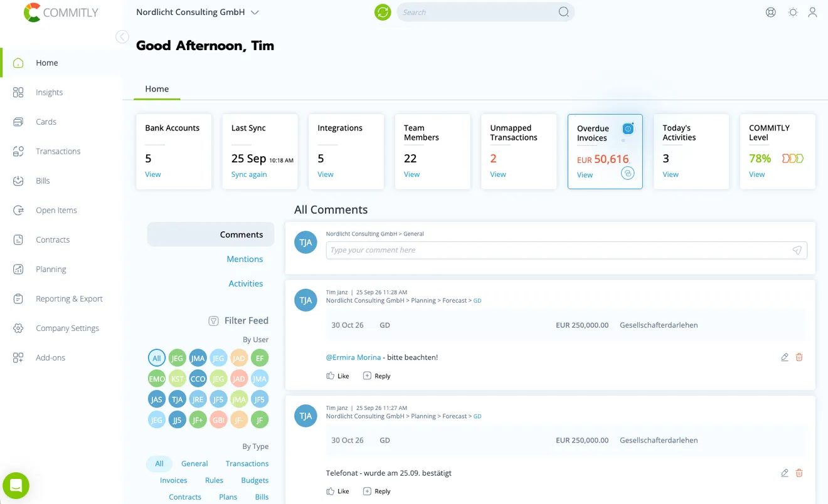Filter feed by type Transactions
The width and height of the screenshot is (828, 504).
[247, 463]
